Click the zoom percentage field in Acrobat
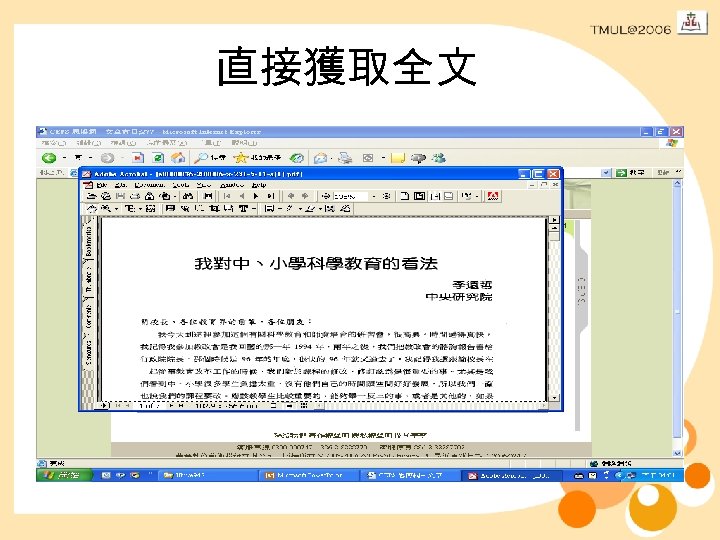The height and width of the screenshot is (540, 720). (350, 196)
